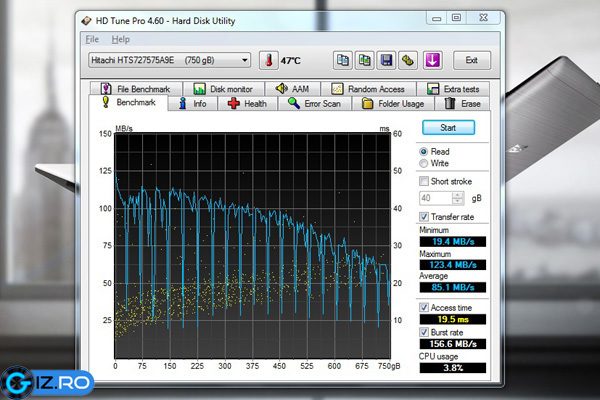Screen dimensions: 600x400
Task: Click the Exit button
Action: coord(471,60)
